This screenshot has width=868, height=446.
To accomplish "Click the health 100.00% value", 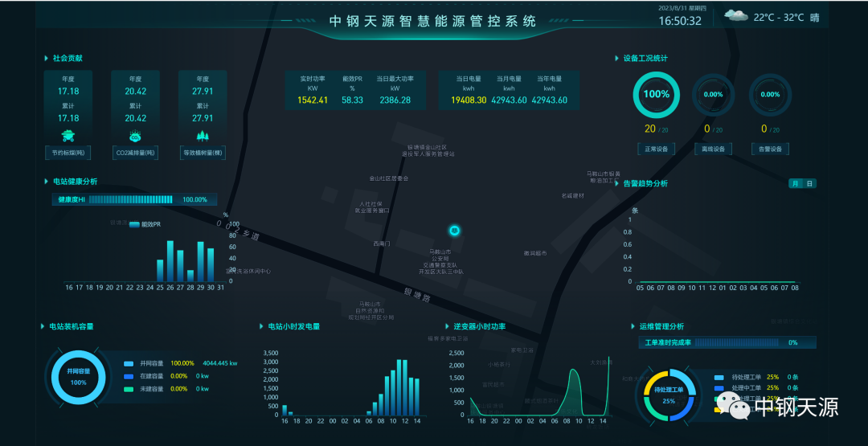I will point(194,200).
